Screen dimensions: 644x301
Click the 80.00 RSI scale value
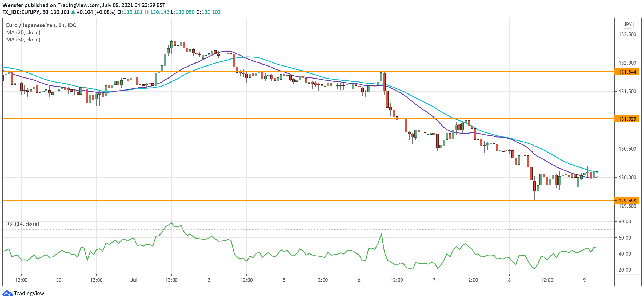(625, 221)
